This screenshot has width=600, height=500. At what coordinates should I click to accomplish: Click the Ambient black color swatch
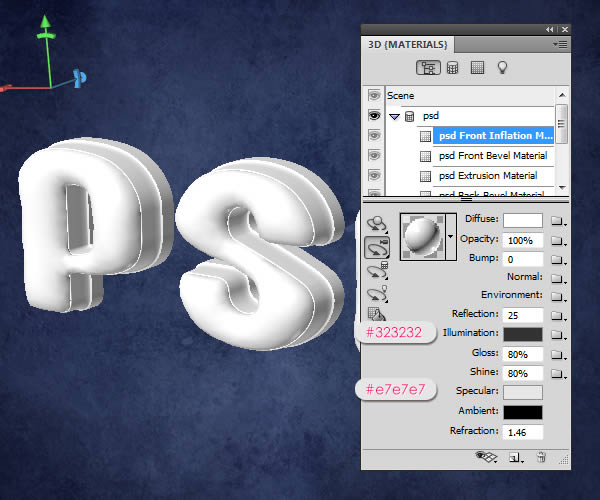click(x=523, y=412)
